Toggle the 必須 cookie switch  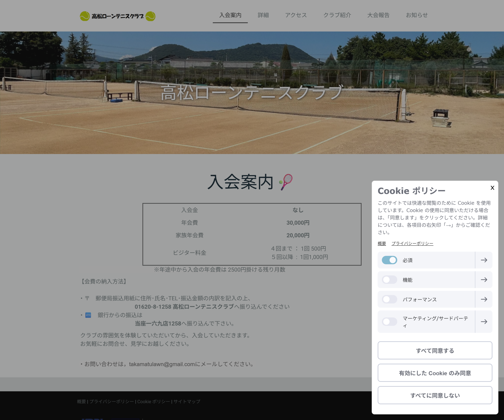[x=389, y=260]
